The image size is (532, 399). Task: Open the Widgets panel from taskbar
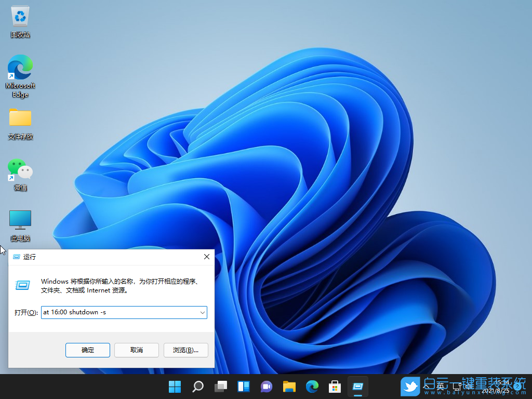tap(243, 387)
